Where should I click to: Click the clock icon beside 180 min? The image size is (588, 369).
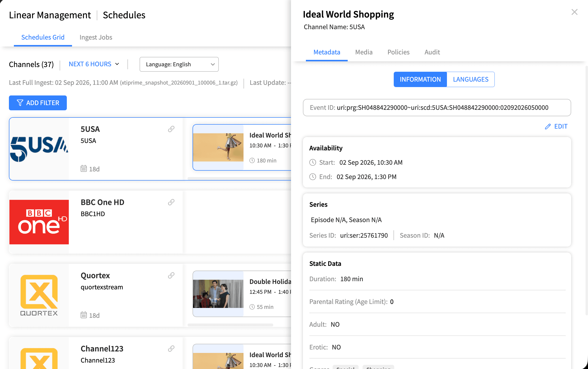(252, 161)
